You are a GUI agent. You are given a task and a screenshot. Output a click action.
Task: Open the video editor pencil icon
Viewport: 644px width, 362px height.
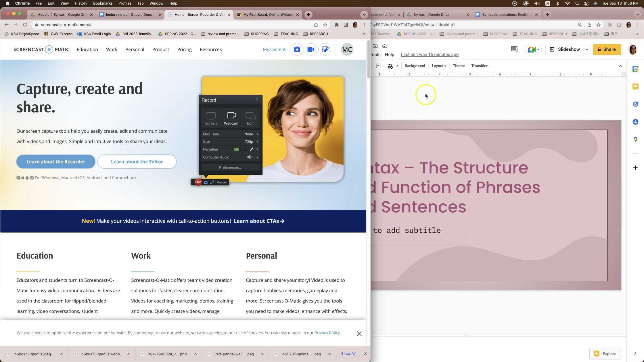[325, 49]
